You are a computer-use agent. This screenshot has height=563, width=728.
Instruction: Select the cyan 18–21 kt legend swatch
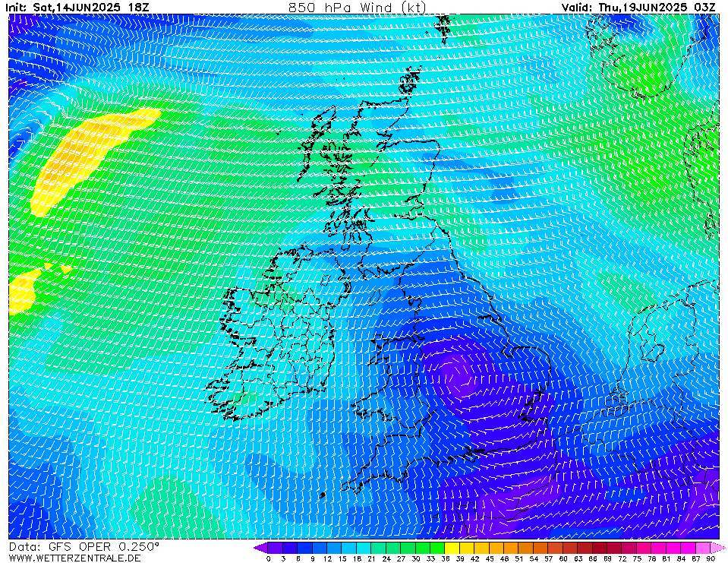pyautogui.click(x=364, y=548)
